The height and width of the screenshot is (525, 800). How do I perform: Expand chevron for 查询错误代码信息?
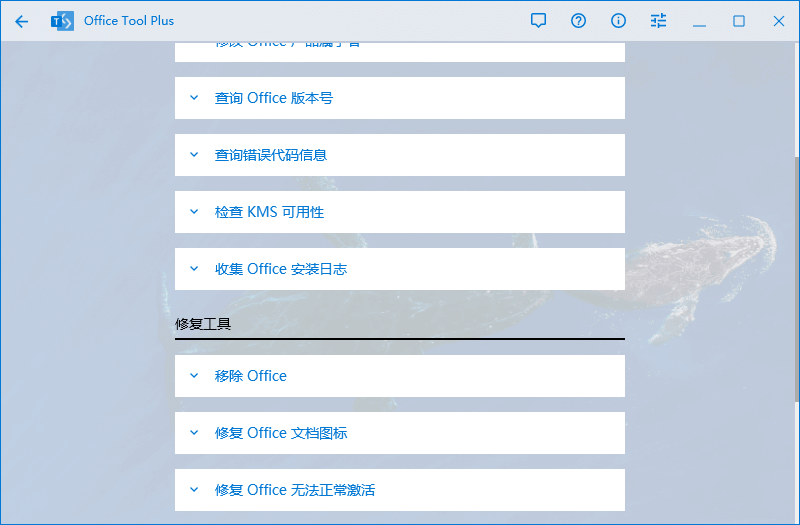click(194, 155)
